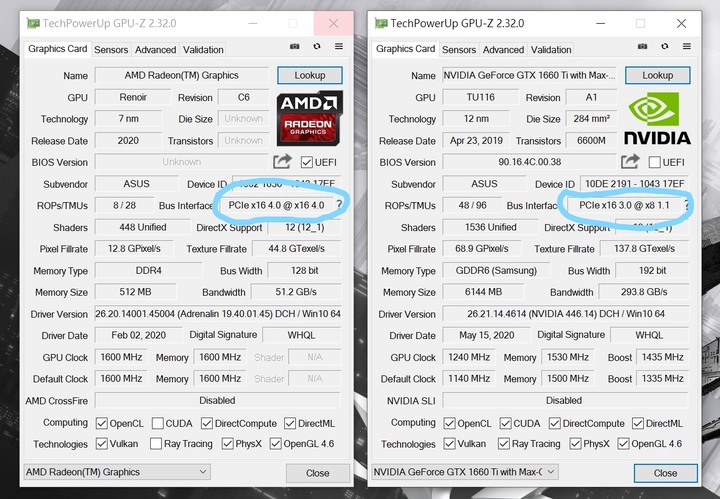This screenshot has height=499, width=720.
Task: Click the 1536 Unified shaders value
Action: coord(490,227)
